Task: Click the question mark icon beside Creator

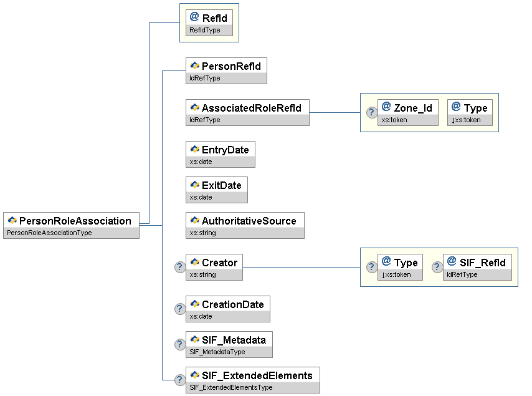Action: (x=179, y=268)
